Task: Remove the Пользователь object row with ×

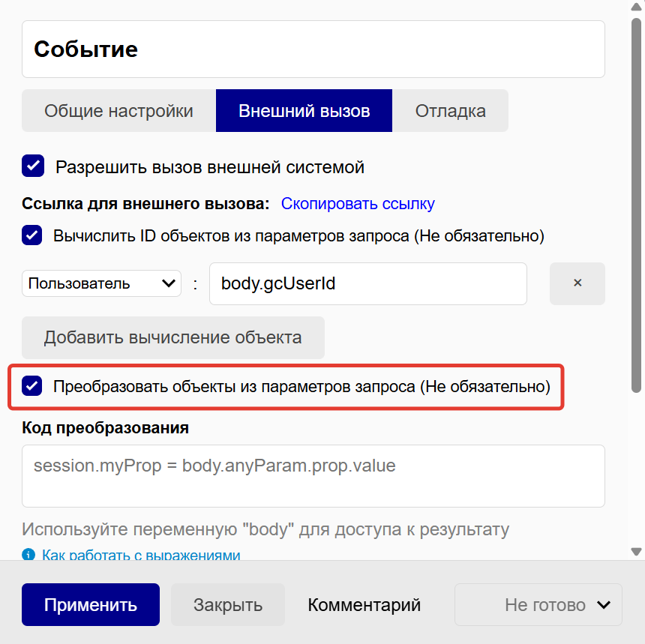Action: point(577,283)
